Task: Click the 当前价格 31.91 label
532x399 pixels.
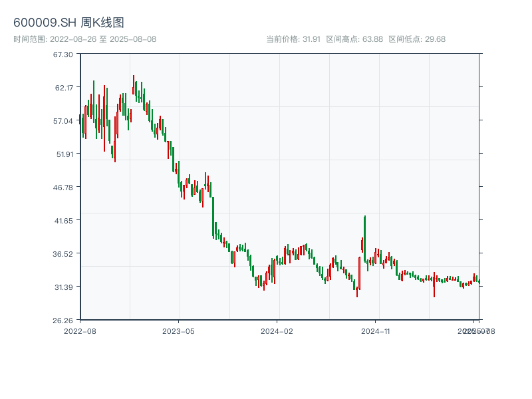Action: (x=293, y=39)
